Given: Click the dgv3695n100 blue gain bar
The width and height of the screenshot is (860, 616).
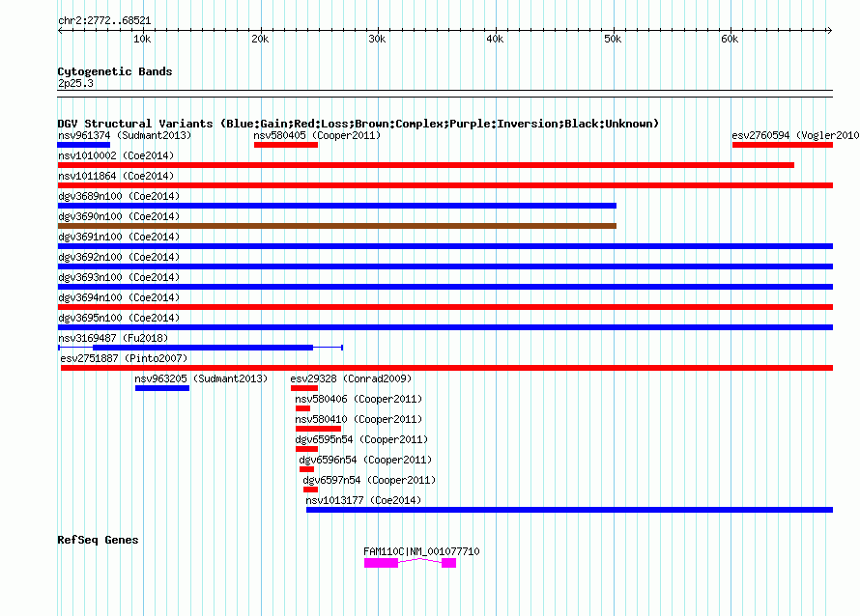Looking at the screenshot, I should coord(445,327).
